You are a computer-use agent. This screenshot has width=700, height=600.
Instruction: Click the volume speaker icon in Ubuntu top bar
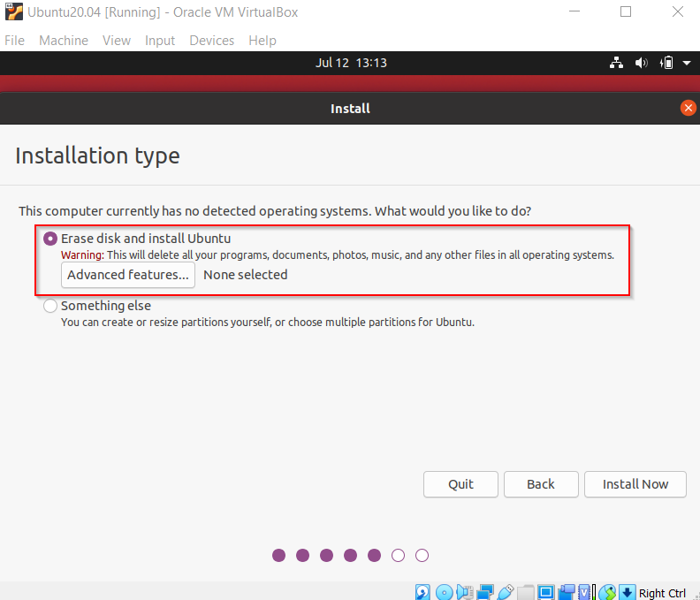pos(642,63)
